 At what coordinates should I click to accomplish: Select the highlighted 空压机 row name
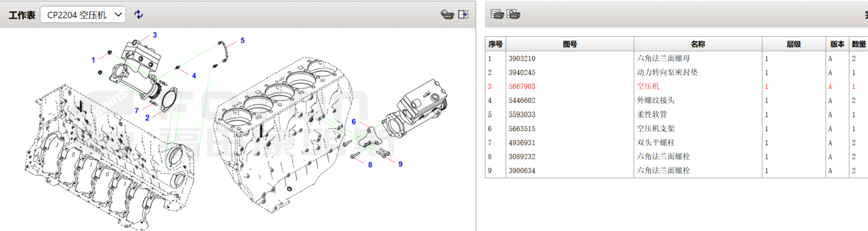(x=648, y=87)
